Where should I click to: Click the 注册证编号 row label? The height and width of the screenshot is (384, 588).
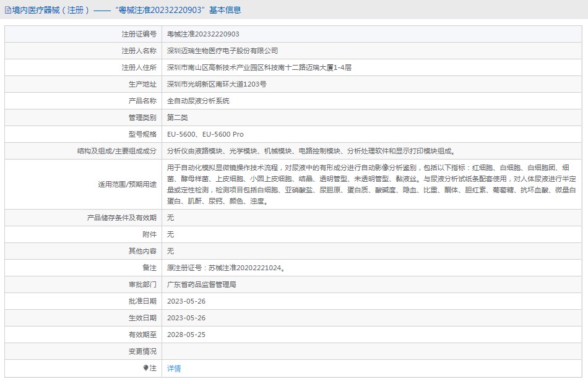point(139,34)
